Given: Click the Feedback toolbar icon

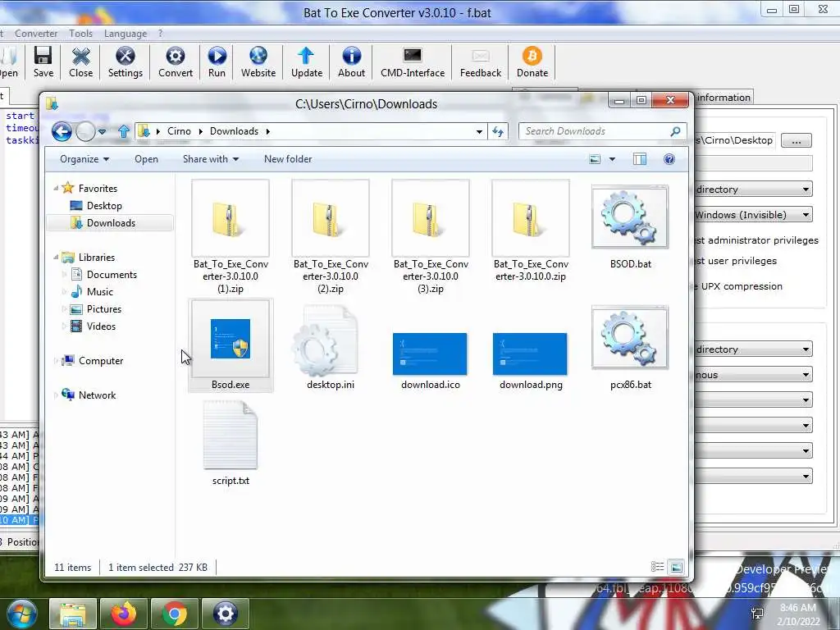Looking at the screenshot, I should click(x=481, y=62).
